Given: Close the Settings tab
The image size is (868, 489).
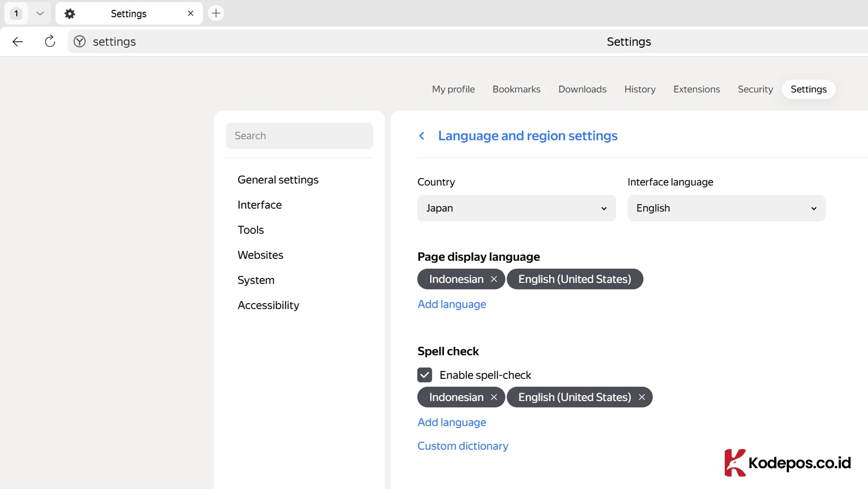Looking at the screenshot, I should tap(191, 14).
